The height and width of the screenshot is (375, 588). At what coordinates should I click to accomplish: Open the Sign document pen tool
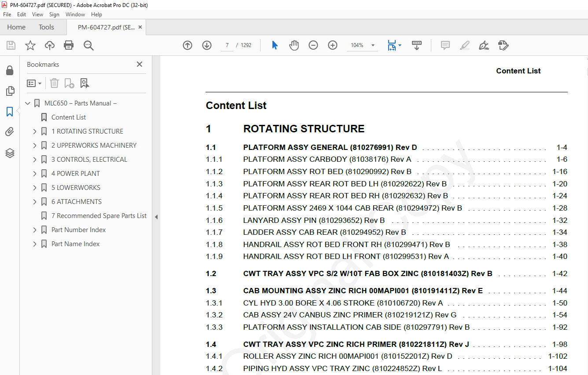click(x=484, y=45)
